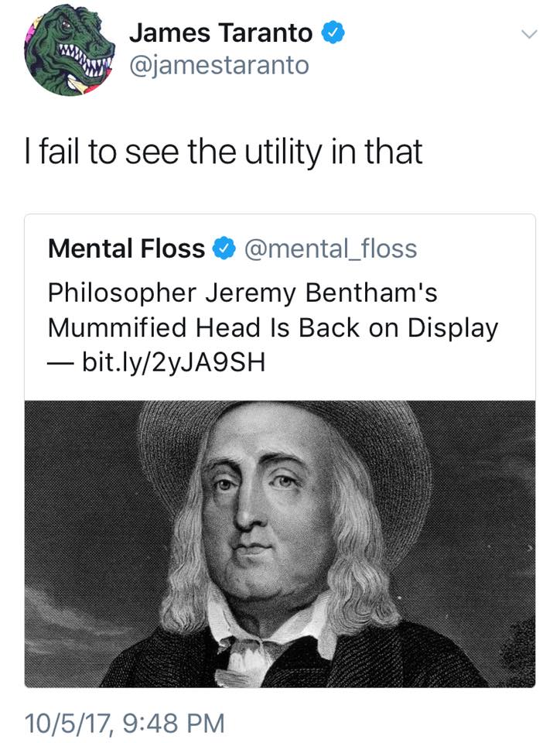
Task: Click the @jamestaranto handle
Action: pos(218,65)
